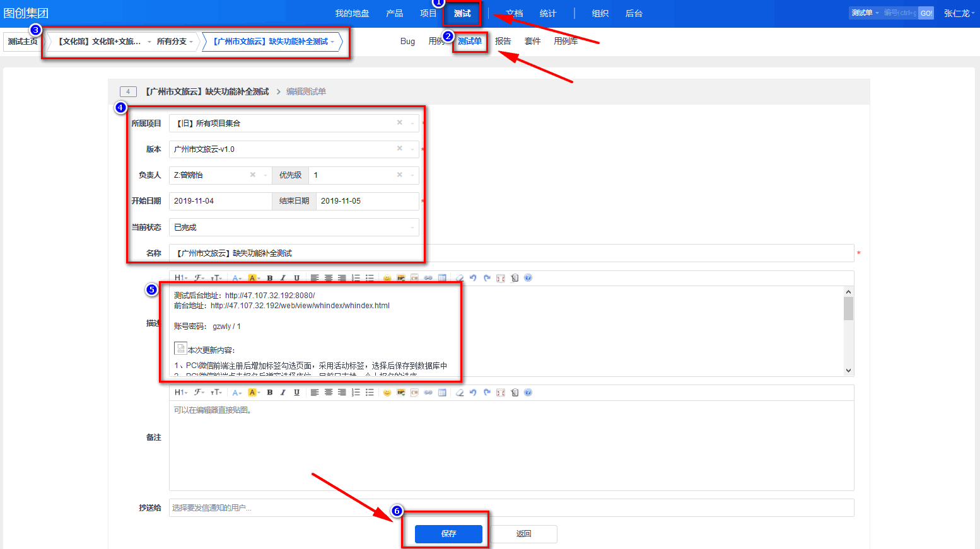Click the 名称 name input field
This screenshot has height=549, width=980.
(511, 253)
